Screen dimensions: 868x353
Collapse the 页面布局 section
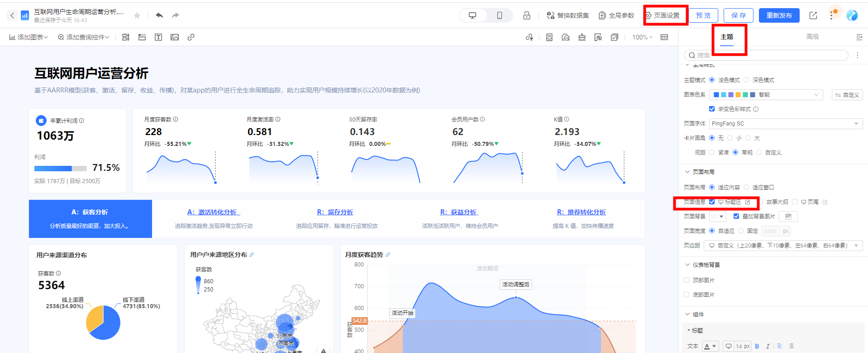(x=687, y=172)
